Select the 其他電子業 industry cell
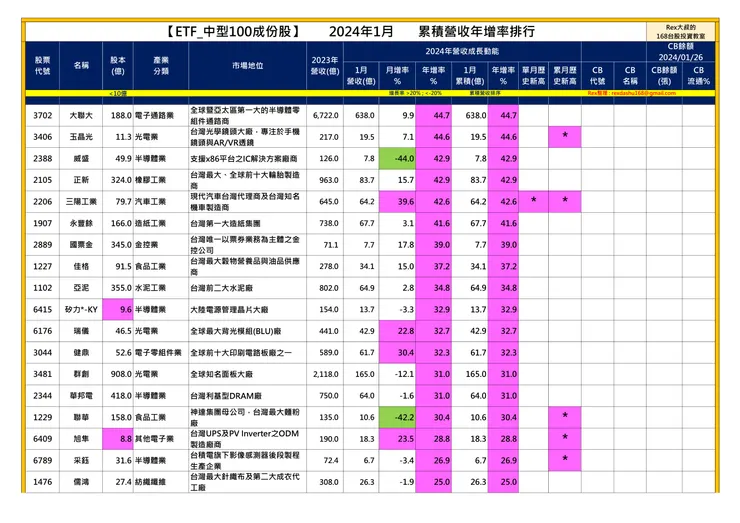This screenshot has height=523, width=740. click(x=161, y=439)
